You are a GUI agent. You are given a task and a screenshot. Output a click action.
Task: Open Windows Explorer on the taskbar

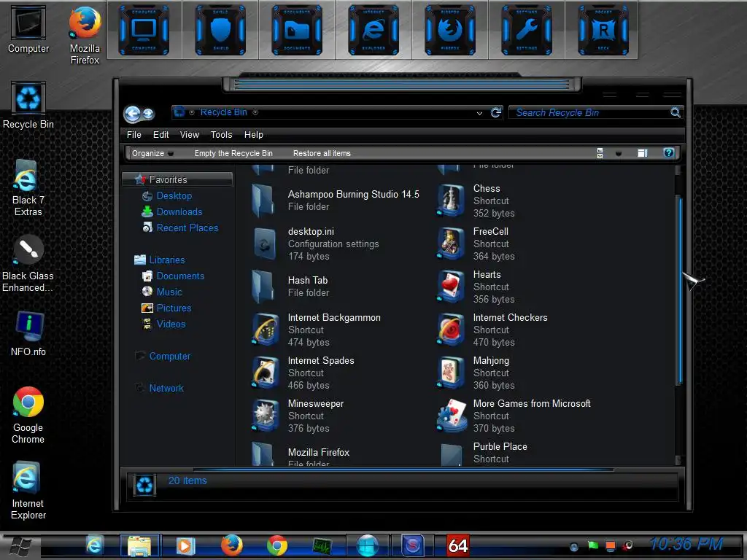click(139, 545)
